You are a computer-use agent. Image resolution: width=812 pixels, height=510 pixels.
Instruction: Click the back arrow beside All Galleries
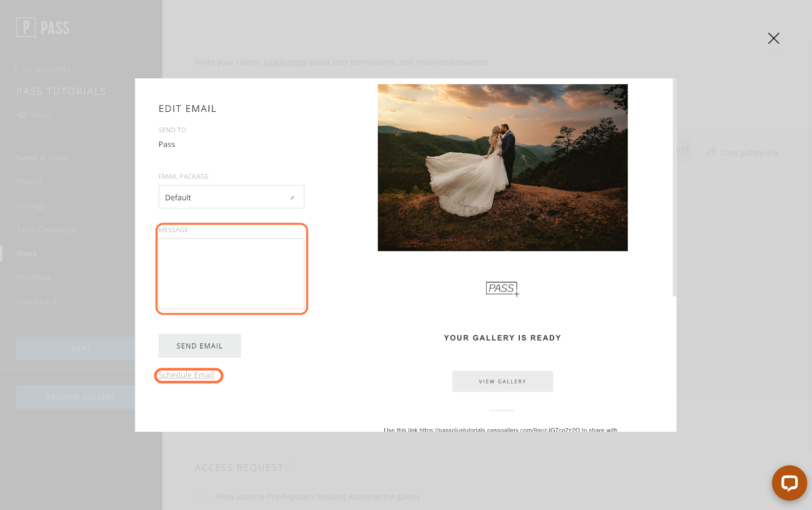click(x=15, y=69)
